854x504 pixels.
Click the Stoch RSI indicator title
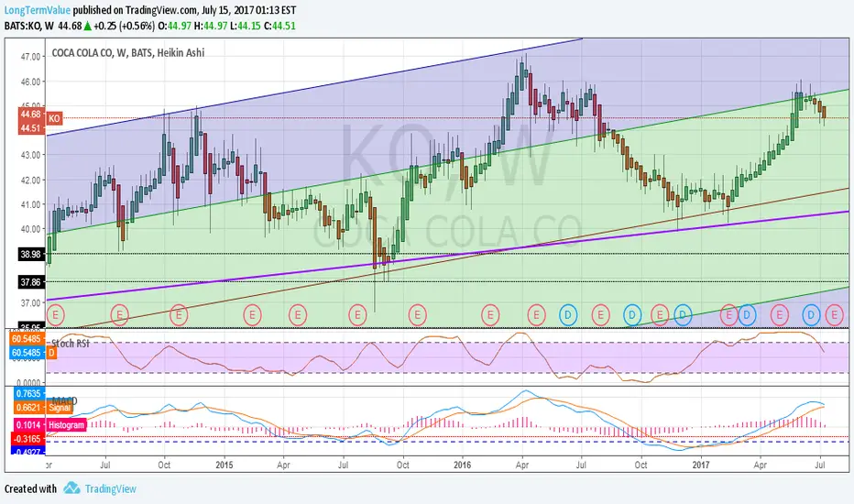(x=71, y=344)
